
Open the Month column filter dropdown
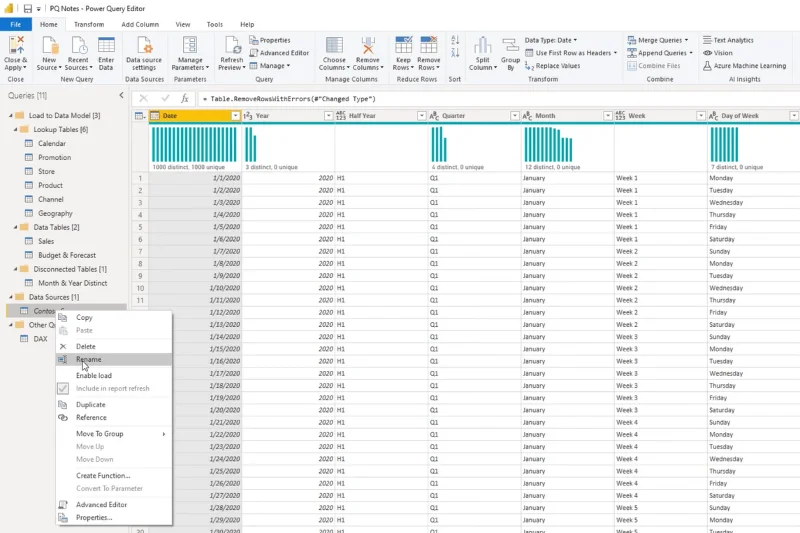pos(608,116)
